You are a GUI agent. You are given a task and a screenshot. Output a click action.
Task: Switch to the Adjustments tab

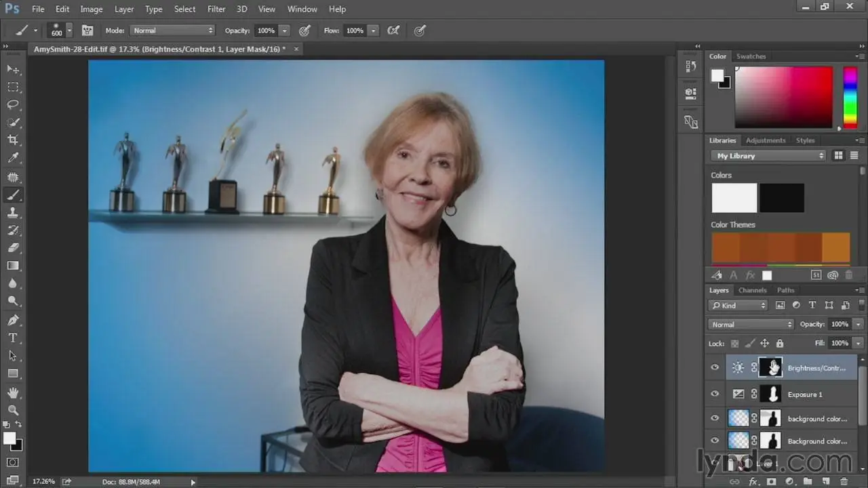(766, 140)
